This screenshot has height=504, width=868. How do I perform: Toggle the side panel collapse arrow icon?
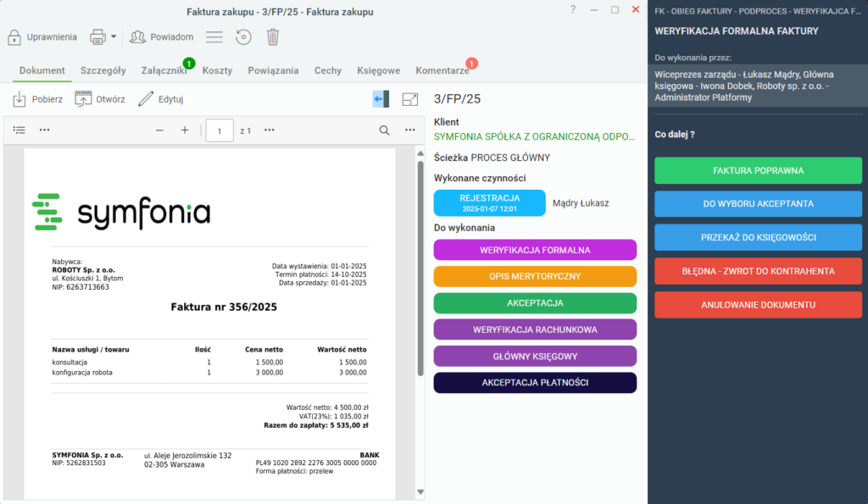click(x=381, y=100)
